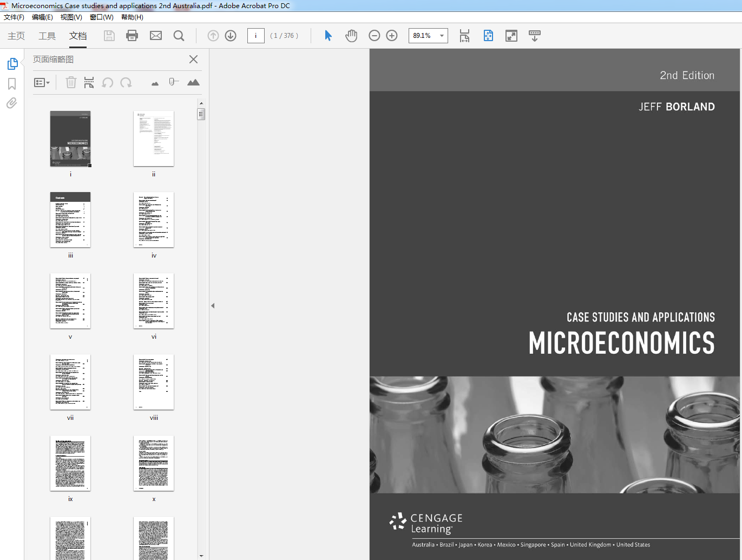Image resolution: width=742 pixels, height=560 pixels.
Task: Select page thumbnail ii
Action: (154, 139)
